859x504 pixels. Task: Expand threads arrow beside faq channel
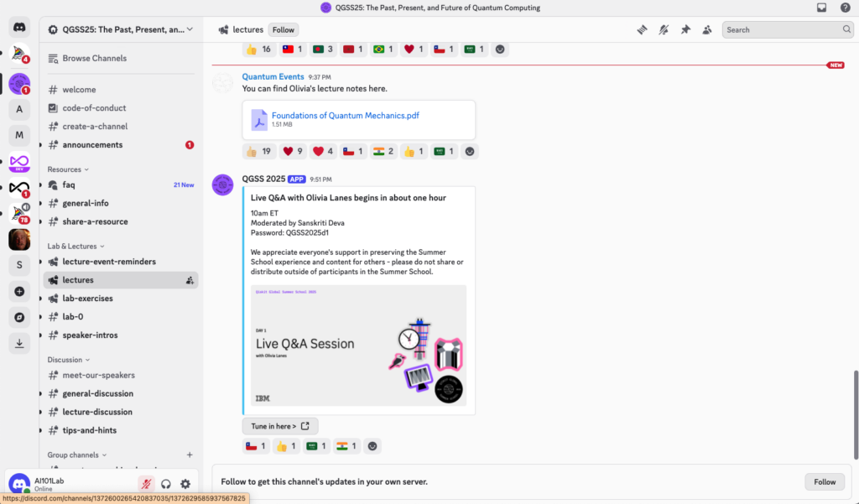pos(40,184)
